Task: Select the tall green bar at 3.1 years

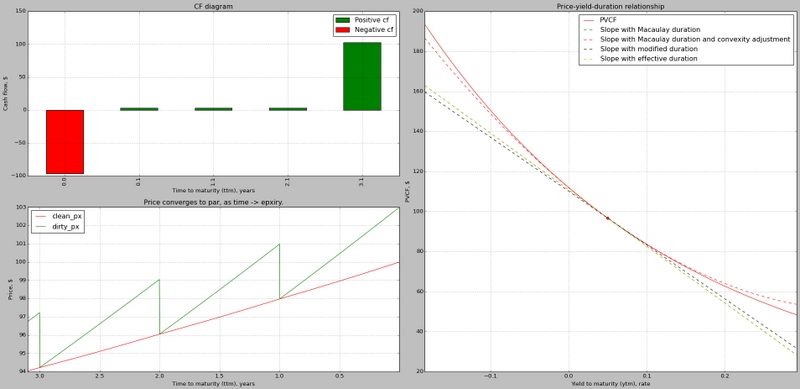Action: pyautogui.click(x=362, y=77)
